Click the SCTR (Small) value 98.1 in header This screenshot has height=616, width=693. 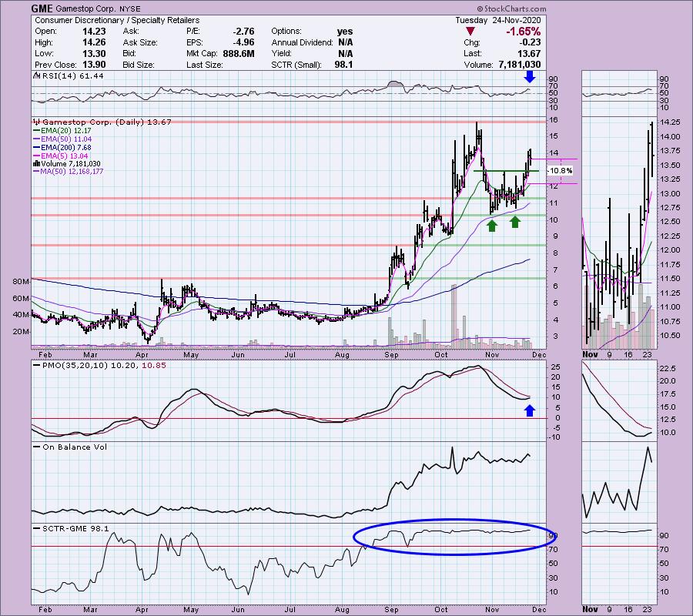344,65
